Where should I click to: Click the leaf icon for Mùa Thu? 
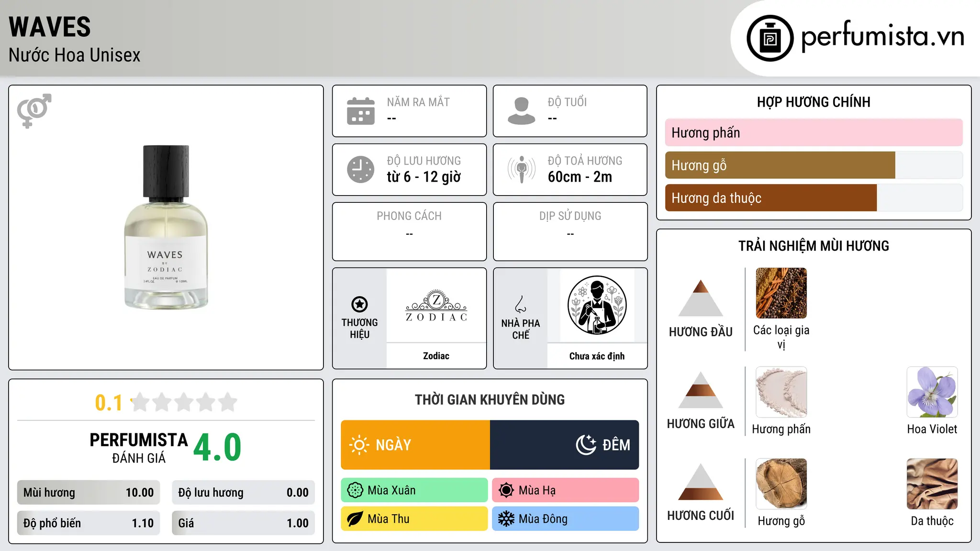click(x=355, y=519)
